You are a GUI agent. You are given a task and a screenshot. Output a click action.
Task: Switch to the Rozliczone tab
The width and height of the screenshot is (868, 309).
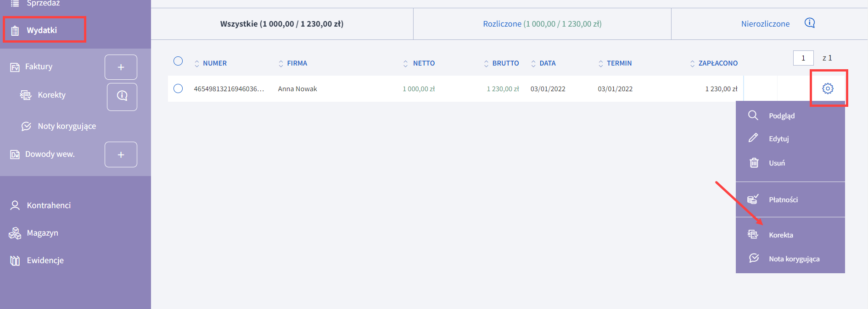click(542, 24)
